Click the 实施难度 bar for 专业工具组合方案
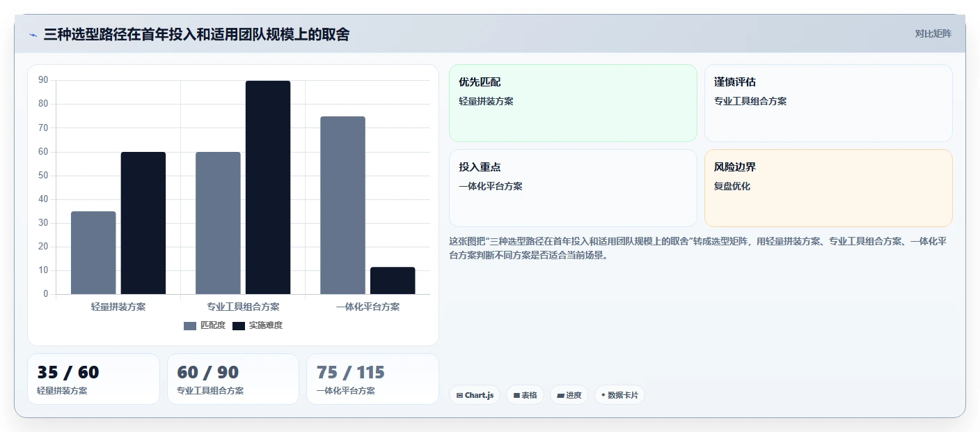The image size is (980, 432). pos(268,187)
